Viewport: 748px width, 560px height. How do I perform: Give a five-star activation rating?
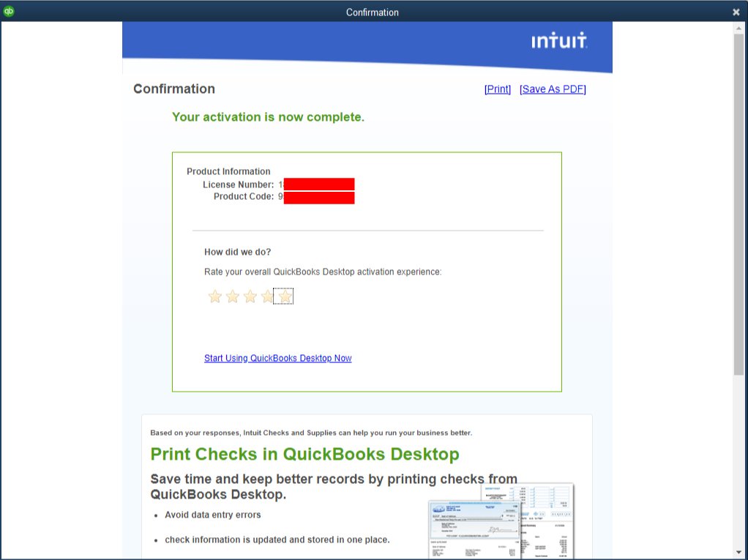[x=285, y=296]
